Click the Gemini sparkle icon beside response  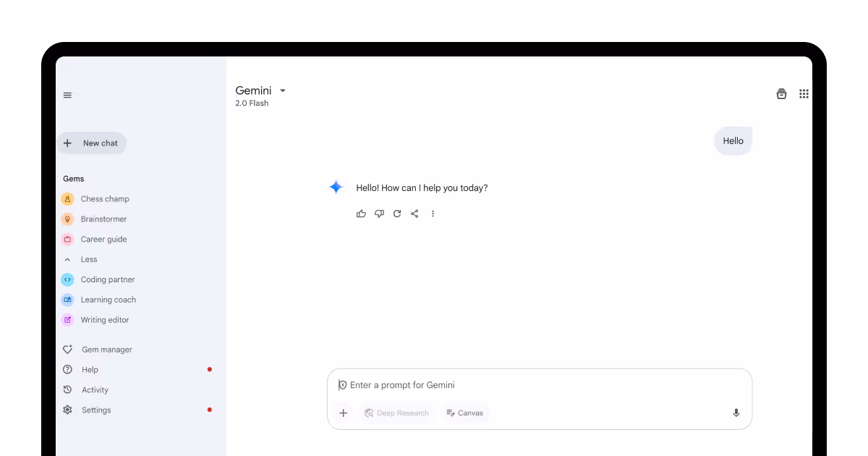click(x=336, y=187)
